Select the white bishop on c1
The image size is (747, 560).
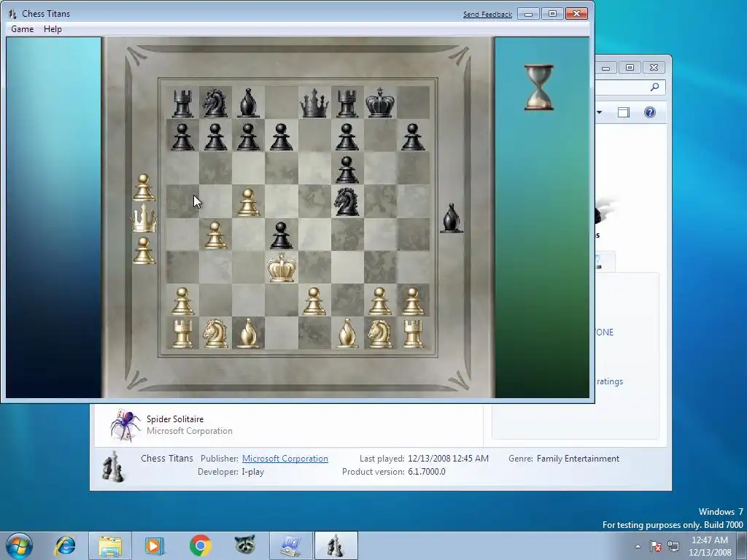pyautogui.click(x=248, y=332)
